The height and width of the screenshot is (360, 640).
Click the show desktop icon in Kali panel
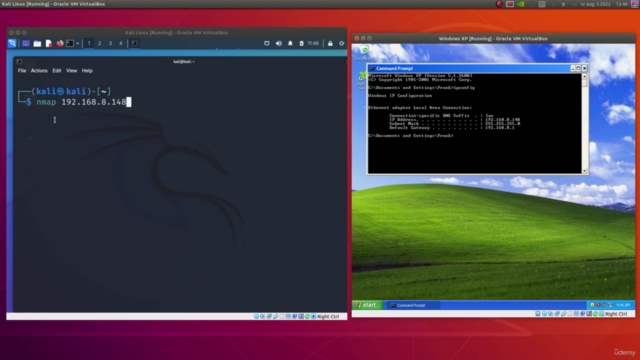point(26,43)
